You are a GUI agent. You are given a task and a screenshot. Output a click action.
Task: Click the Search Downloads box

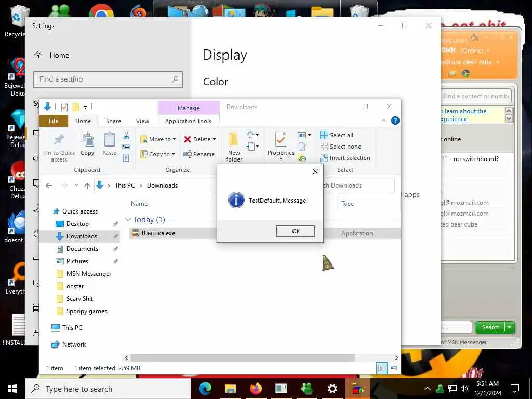359,185
